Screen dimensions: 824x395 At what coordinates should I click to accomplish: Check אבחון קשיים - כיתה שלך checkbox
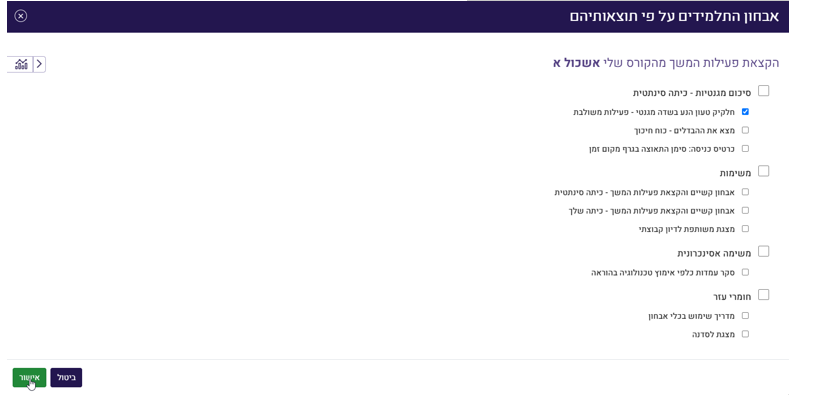point(745,211)
